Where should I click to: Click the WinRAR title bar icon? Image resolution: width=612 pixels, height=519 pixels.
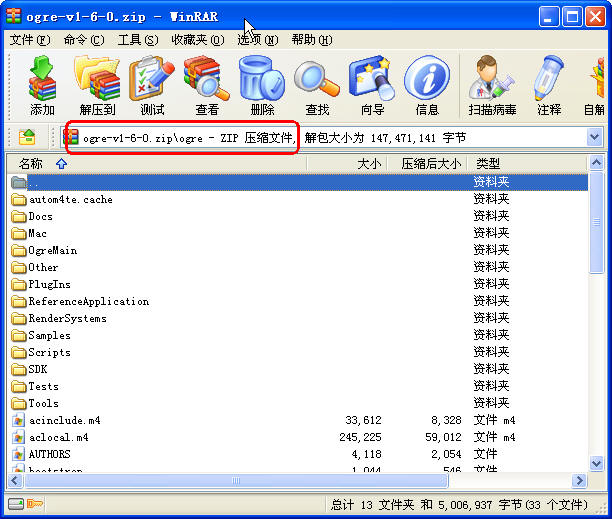point(13,15)
